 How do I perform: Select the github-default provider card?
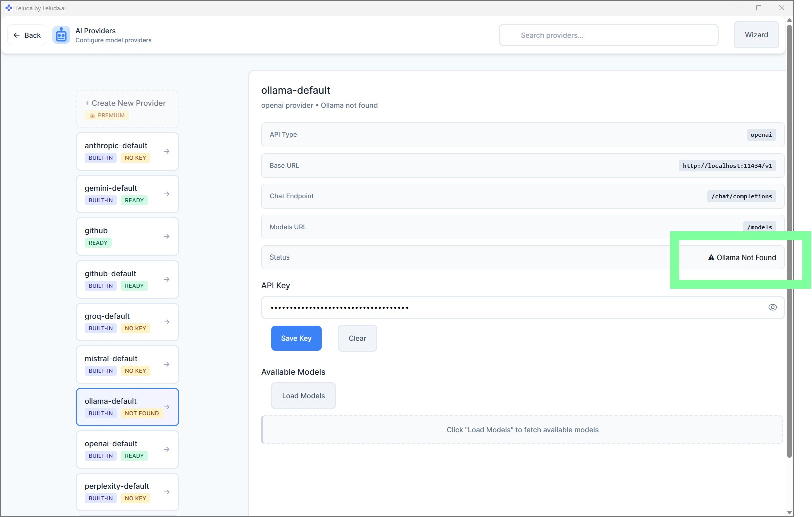pyautogui.click(x=127, y=279)
